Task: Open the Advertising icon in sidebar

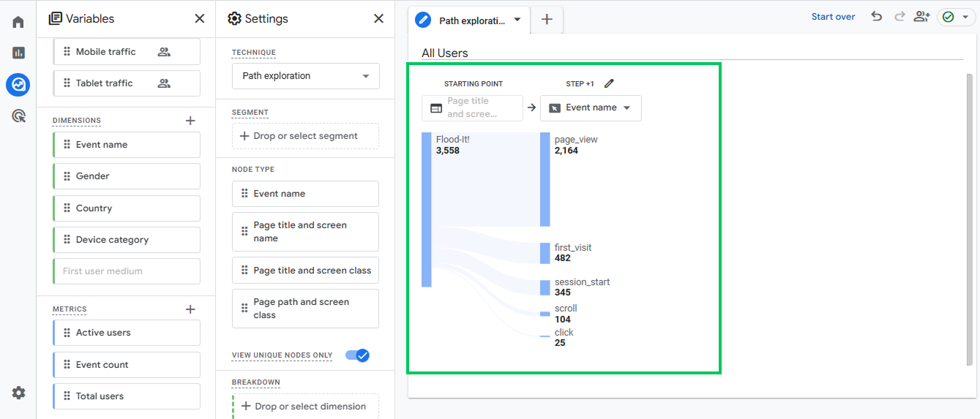Action: (x=18, y=116)
